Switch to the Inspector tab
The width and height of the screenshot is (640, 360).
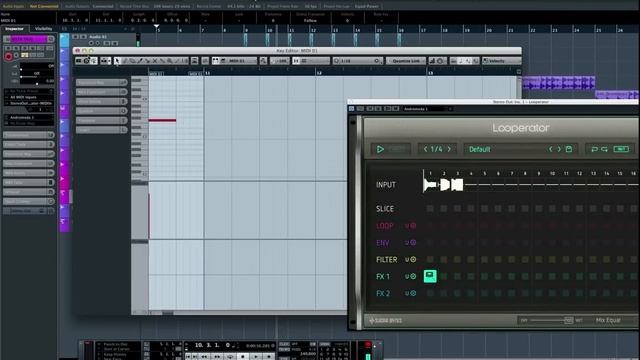pos(14,29)
